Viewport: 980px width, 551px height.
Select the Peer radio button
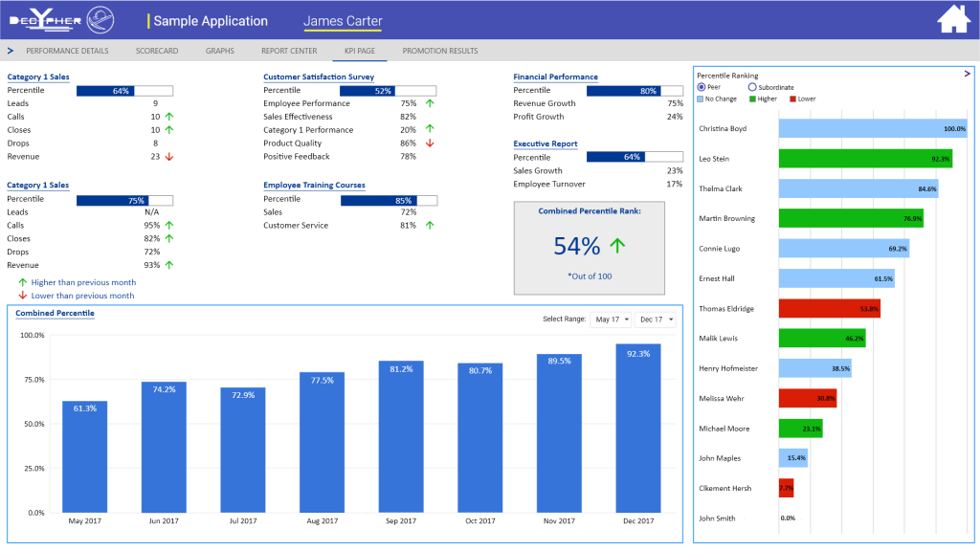coord(702,87)
